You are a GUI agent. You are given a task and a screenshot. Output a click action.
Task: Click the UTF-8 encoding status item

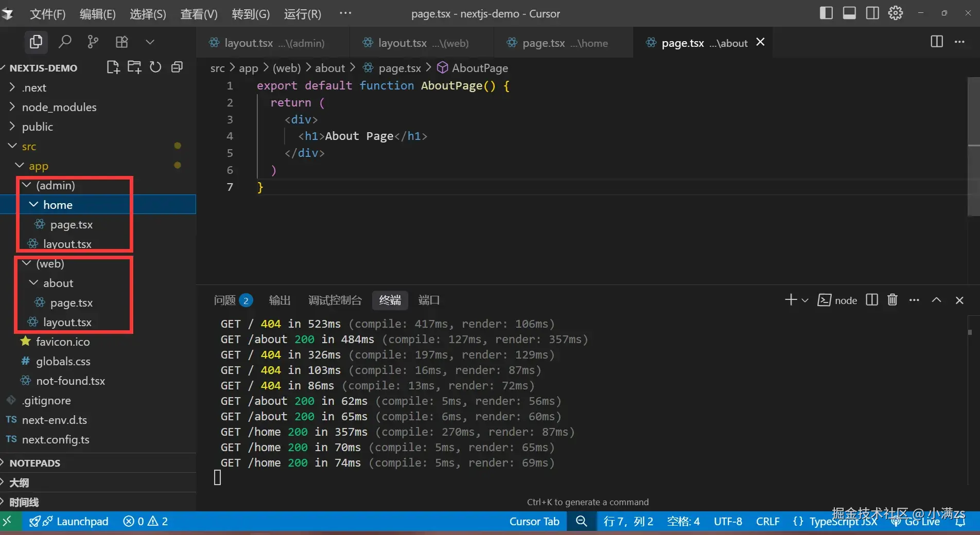728,522
